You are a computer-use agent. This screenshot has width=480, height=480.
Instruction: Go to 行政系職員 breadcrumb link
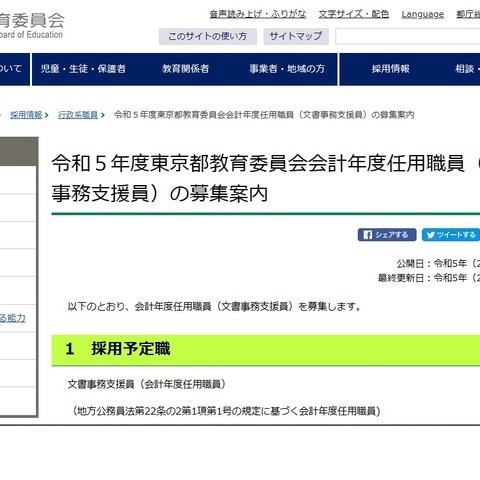[78, 115]
